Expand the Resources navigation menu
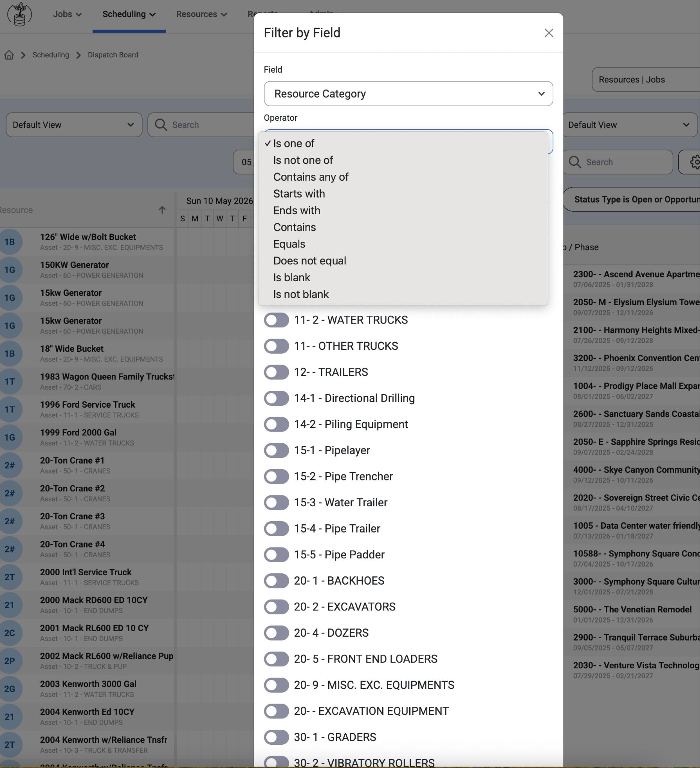 pyautogui.click(x=201, y=15)
